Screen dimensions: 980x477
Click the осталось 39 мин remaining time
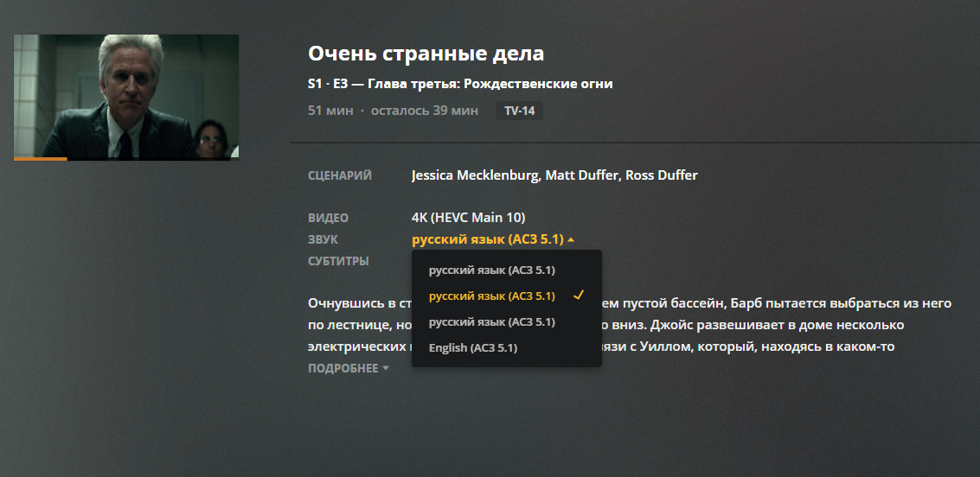pyautogui.click(x=425, y=111)
